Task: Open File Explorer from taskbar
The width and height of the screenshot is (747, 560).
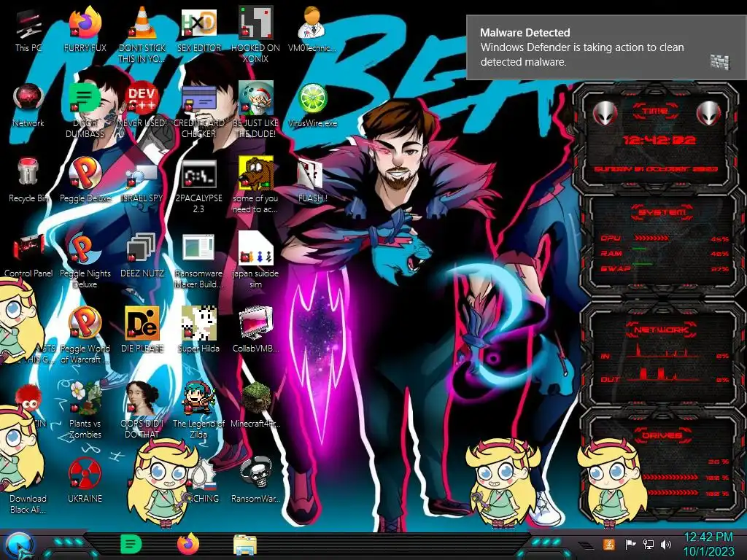Action: [245, 545]
